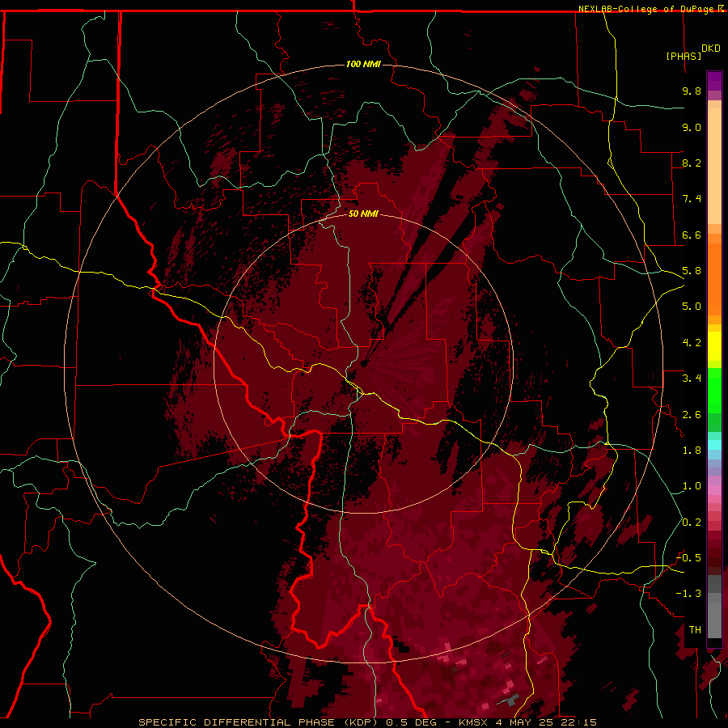Click the TH label on color scale
The height and width of the screenshot is (728, 728).
click(695, 630)
